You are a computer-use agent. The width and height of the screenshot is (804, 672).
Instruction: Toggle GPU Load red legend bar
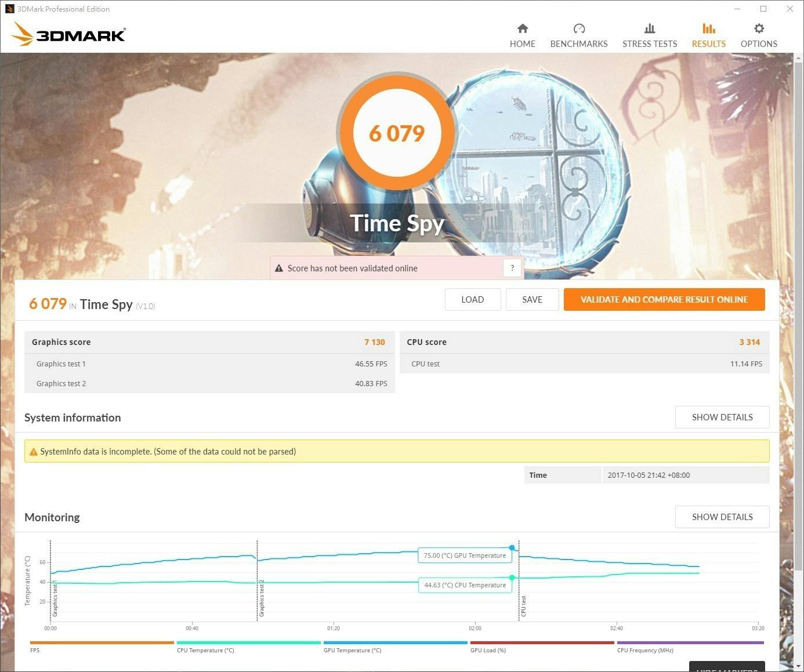point(542,642)
